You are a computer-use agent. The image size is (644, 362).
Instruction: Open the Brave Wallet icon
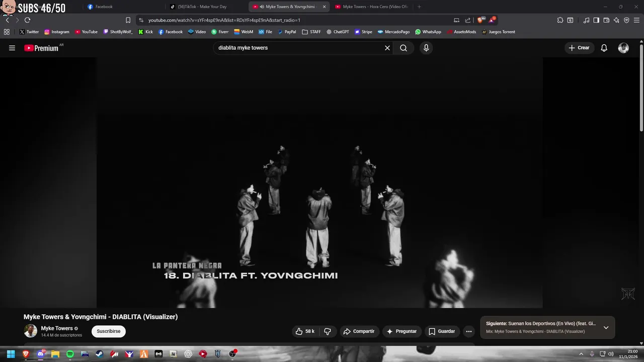click(606, 20)
